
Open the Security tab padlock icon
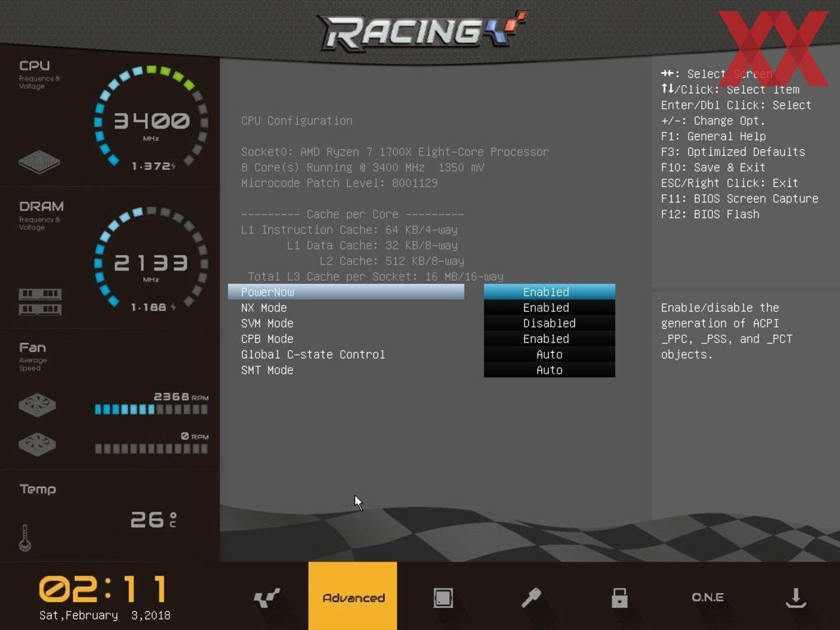(619, 597)
